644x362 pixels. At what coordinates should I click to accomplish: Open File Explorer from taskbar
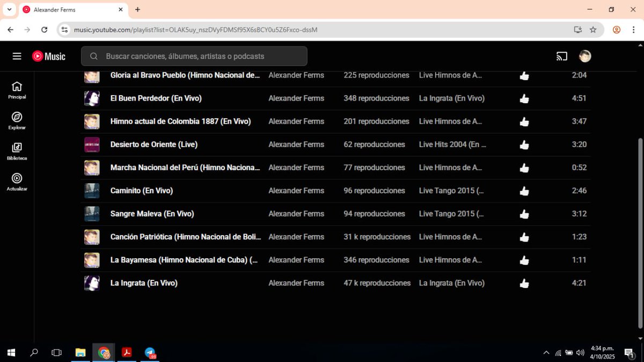point(80,352)
